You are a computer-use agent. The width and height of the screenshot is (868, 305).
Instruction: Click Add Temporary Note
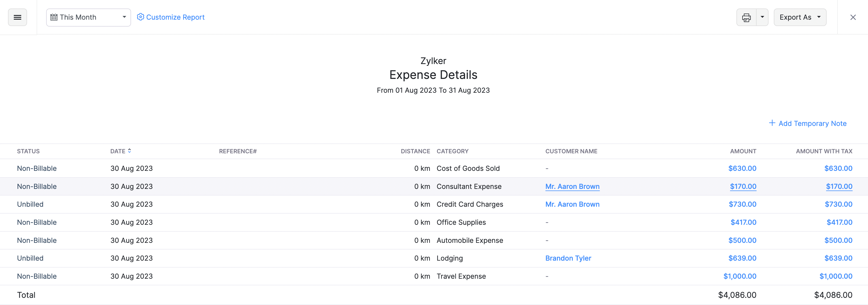[x=812, y=123]
